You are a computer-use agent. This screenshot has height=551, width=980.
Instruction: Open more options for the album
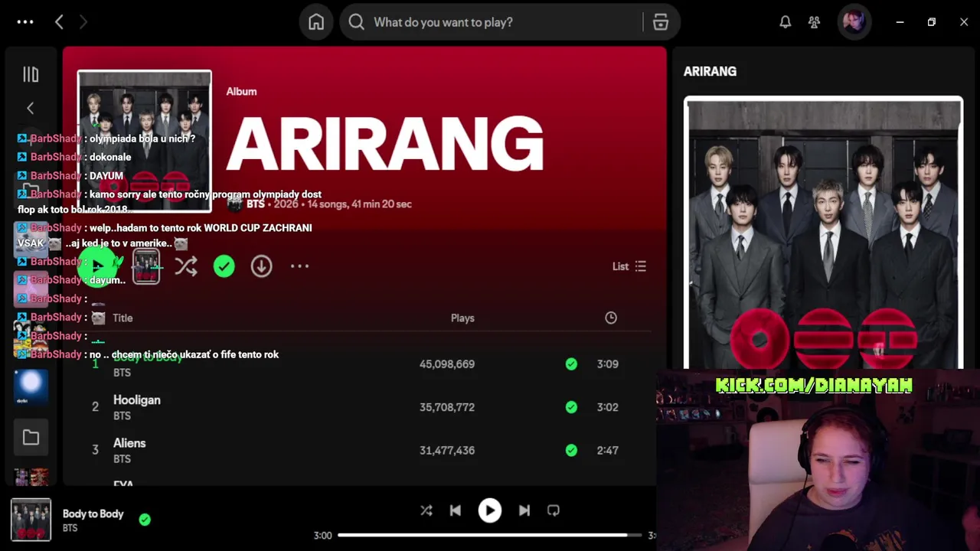[299, 266]
